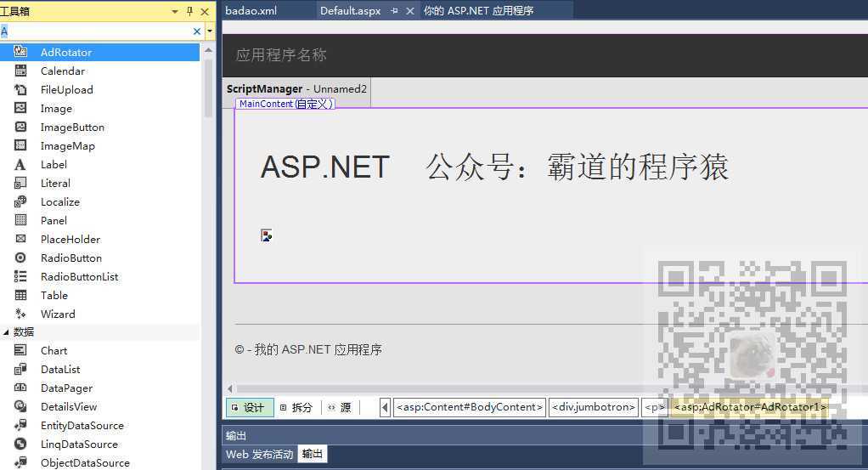Navigate the tag breadcrumb left arrow

(385, 407)
